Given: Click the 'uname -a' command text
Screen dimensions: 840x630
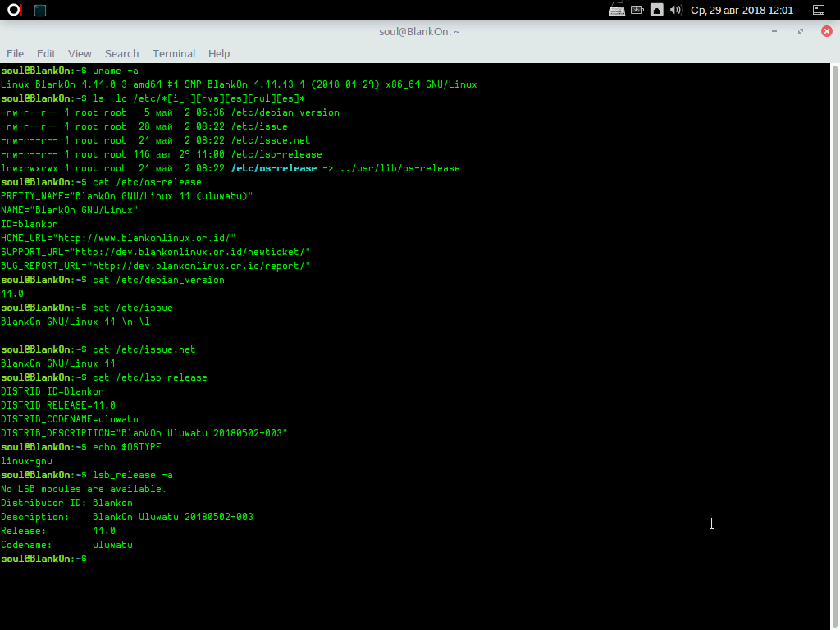Looking at the screenshot, I should point(116,71).
